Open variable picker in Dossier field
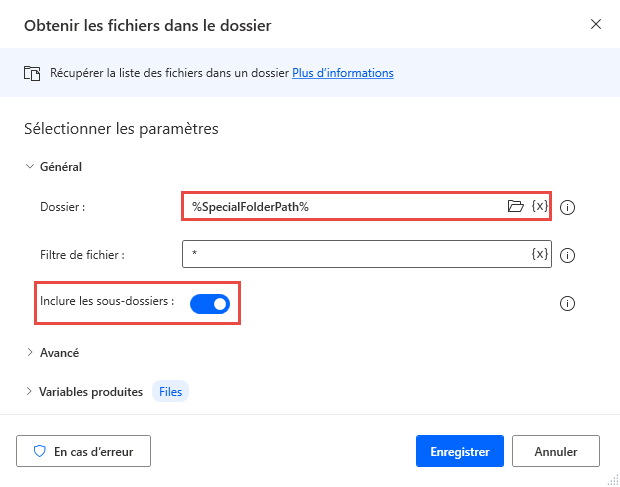 pyautogui.click(x=540, y=206)
